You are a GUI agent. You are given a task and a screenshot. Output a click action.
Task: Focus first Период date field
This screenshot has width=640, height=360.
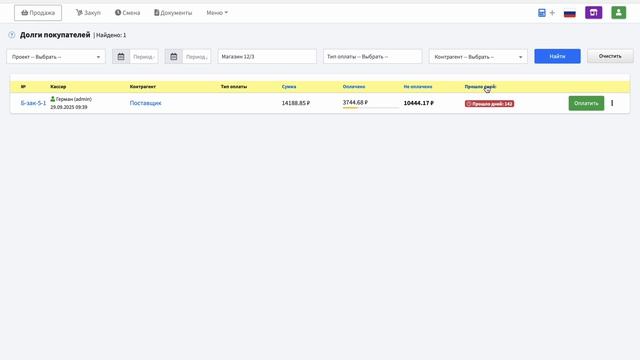pos(144,57)
